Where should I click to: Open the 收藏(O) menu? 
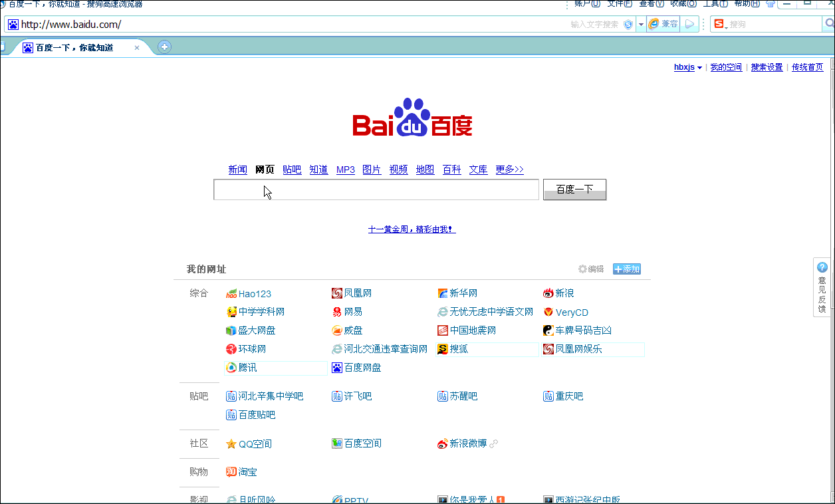click(683, 4)
